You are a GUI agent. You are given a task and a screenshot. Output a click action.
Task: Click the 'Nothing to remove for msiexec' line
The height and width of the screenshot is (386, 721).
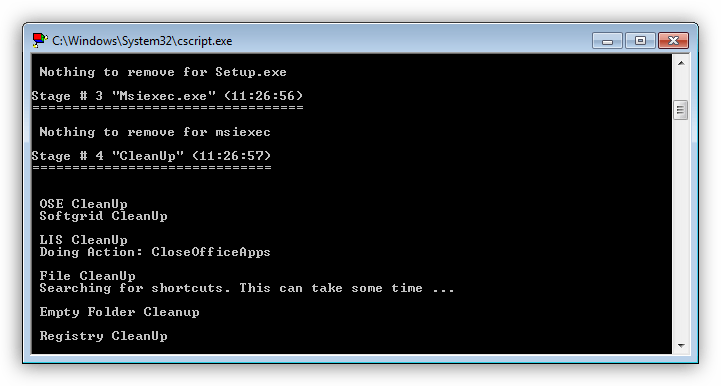(155, 132)
